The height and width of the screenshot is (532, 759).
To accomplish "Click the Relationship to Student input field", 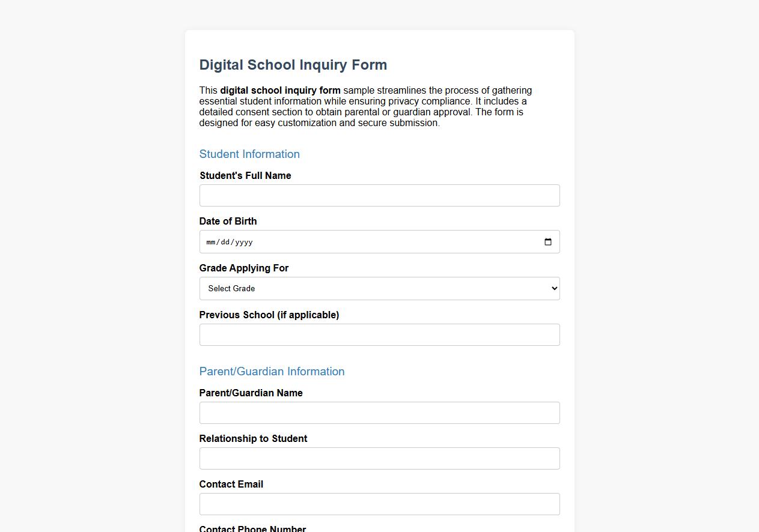I will tap(379, 458).
